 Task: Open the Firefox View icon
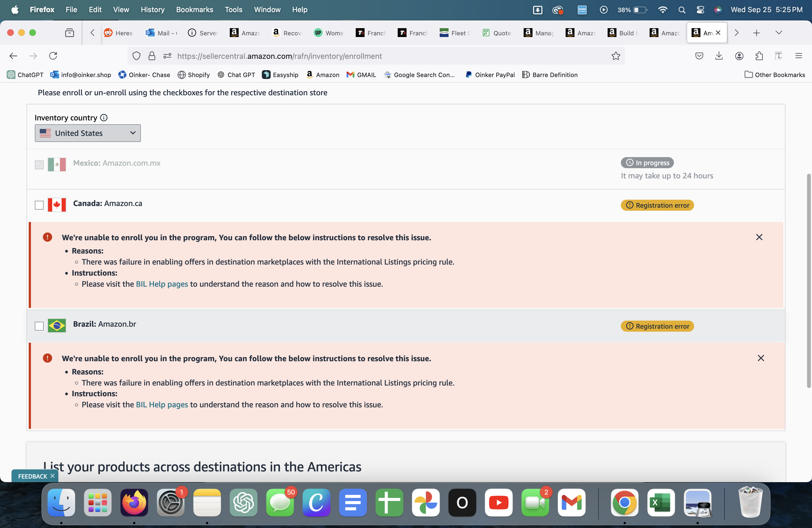(70, 33)
